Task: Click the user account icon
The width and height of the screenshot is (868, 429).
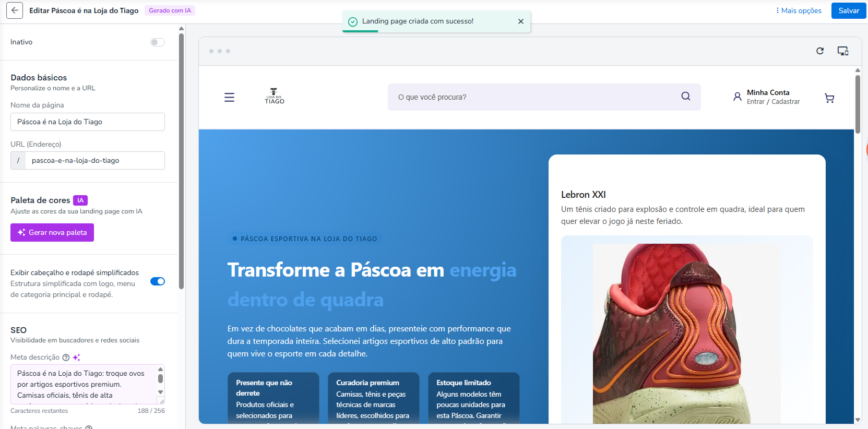Action: pos(737,97)
